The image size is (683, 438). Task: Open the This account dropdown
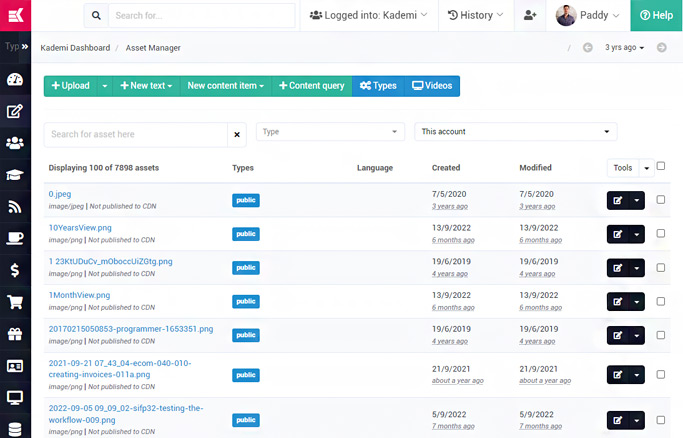point(516,132)
